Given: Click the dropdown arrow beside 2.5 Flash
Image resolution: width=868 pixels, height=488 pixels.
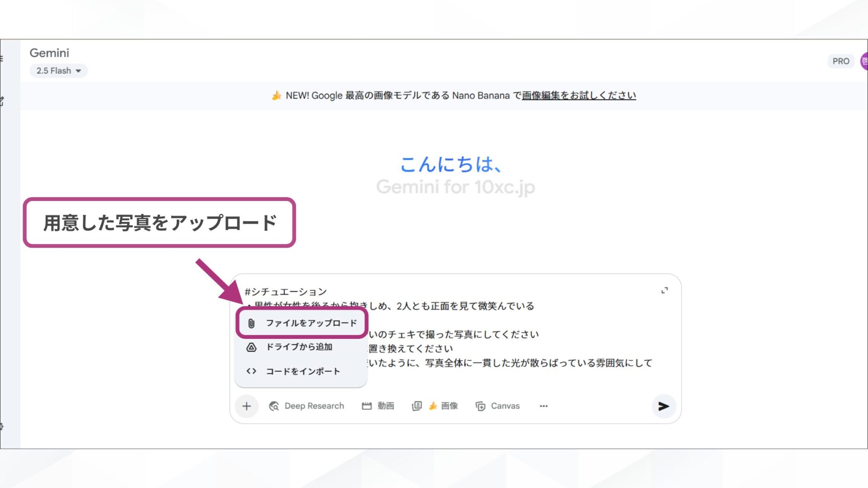Looking at the screenshot, I should coord(78,71).
